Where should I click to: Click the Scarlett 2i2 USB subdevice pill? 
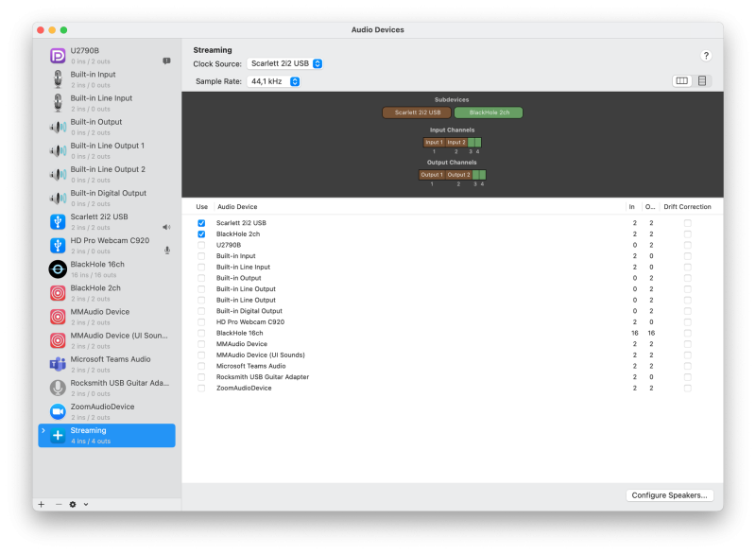pyautogui.click(x=417, y=113)
